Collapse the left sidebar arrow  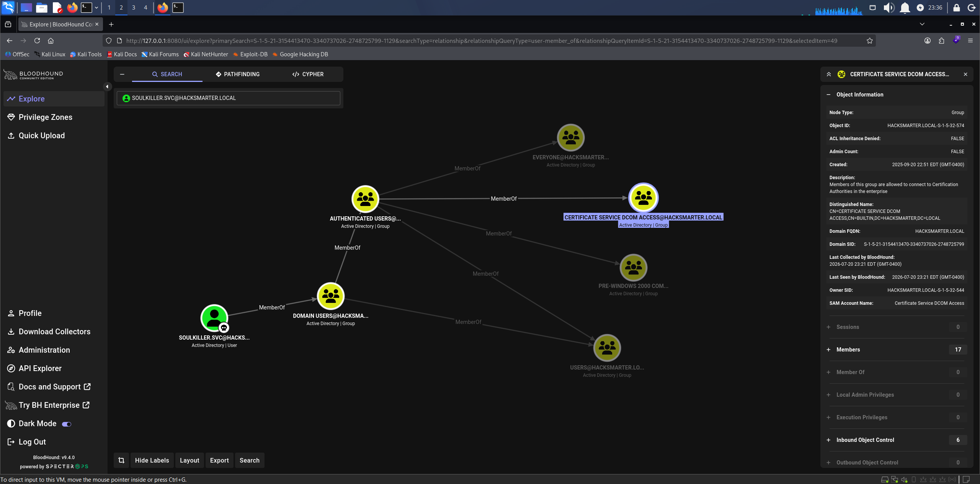click(107, 87)
